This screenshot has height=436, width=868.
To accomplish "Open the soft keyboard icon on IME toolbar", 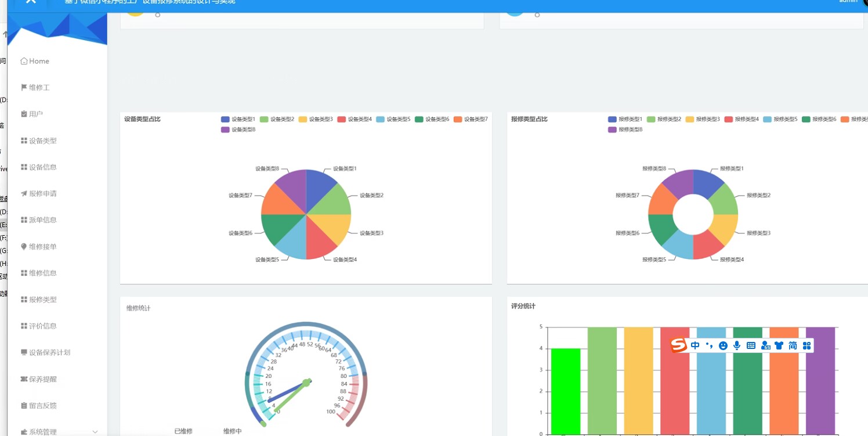I will click(751, 345).
